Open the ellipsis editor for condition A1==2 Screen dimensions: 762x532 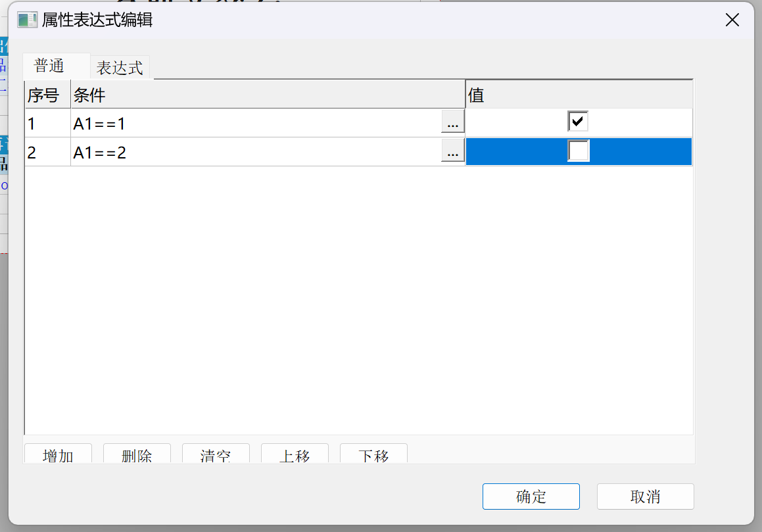pos(452,153)
